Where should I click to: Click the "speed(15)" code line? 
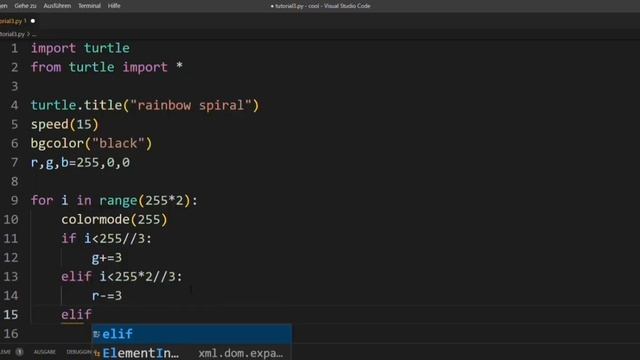tap(64, 124)
